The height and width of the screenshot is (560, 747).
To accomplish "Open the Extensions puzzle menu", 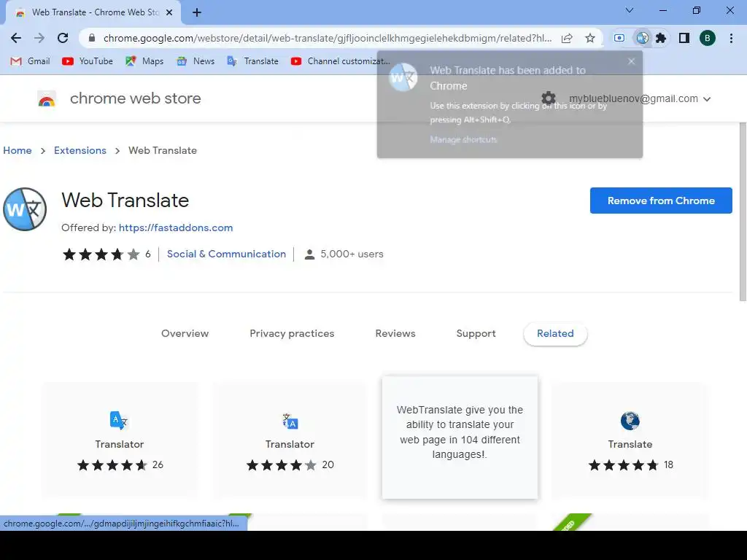I will pos(661,38).
